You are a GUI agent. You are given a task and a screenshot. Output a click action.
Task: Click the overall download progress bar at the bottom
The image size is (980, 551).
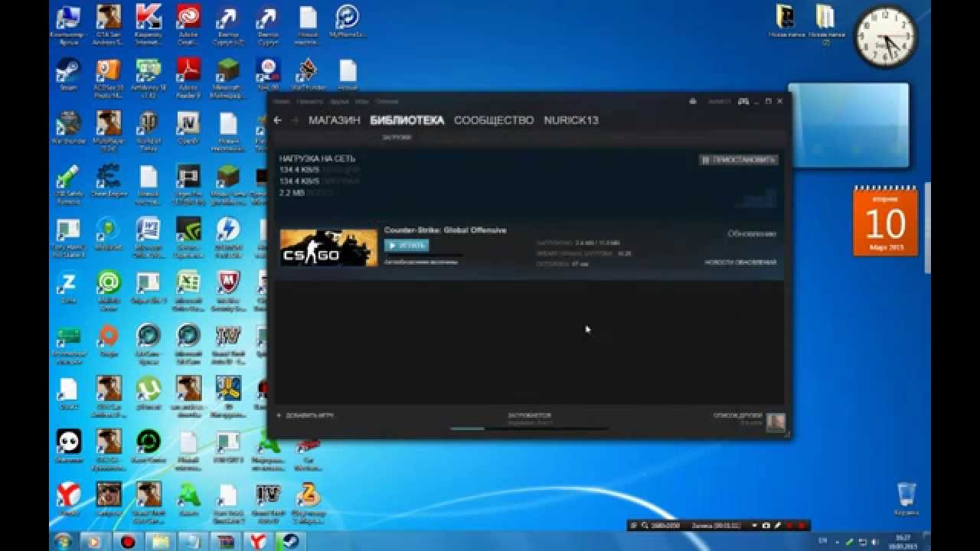[529, 429]
